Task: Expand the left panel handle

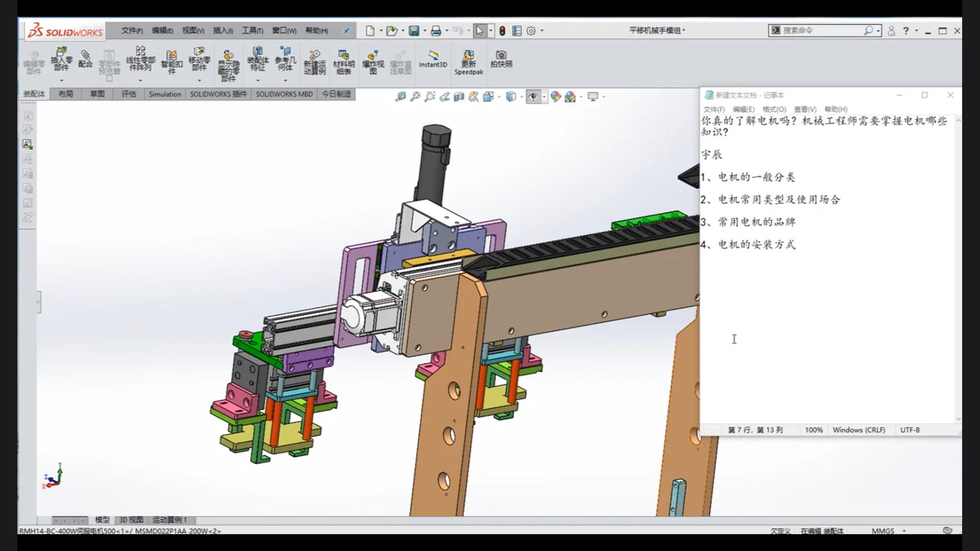Action: [38, 302]
